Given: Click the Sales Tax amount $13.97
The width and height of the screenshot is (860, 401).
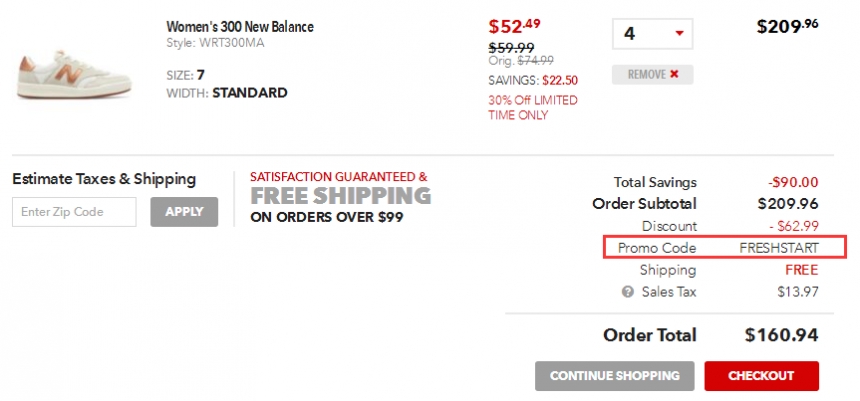Looking at the screenshot, I should pyautogui.click(x=797, y=292).
